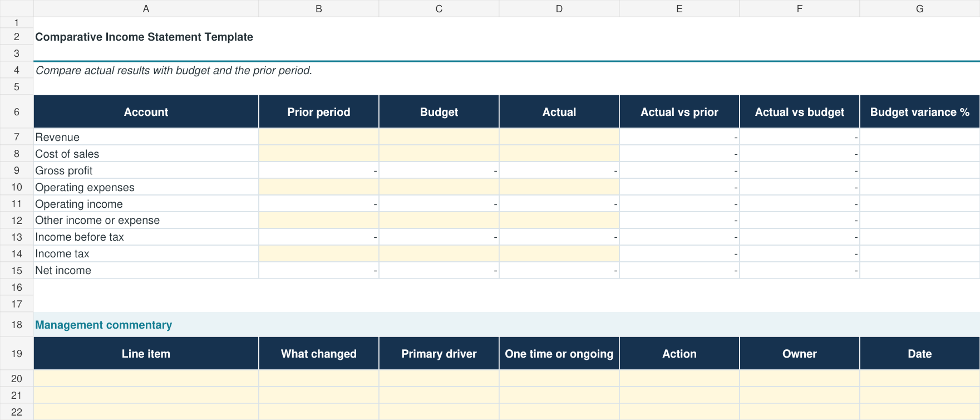Click the Management commentary section heading
980x420 pixels.
click(104, 325)
